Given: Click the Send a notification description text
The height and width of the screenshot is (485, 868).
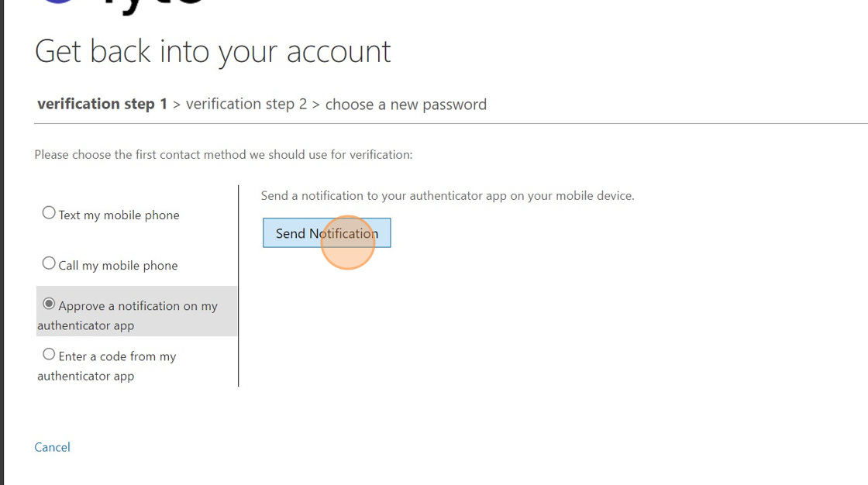Looking at the screenshot, I should coord(447,196).
